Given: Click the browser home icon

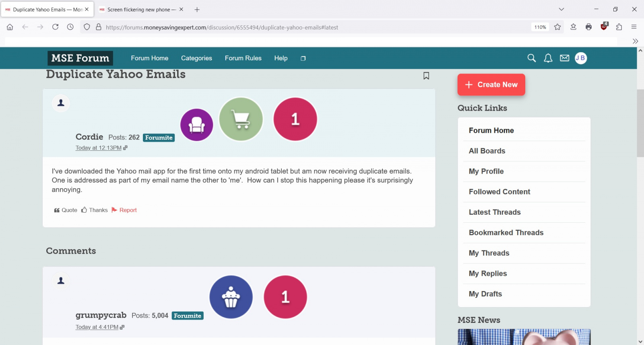Looking at the screenshot, I should click(x=10, y=27).
